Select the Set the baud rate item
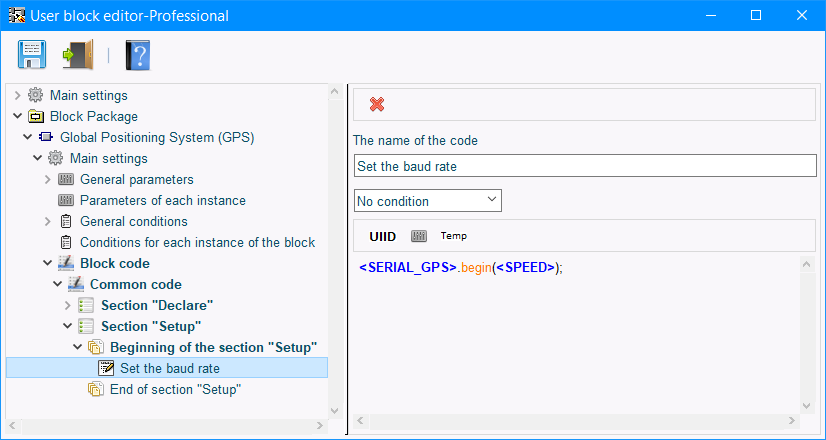Screen dimensions: 826x440 click(x=170, y=368)
